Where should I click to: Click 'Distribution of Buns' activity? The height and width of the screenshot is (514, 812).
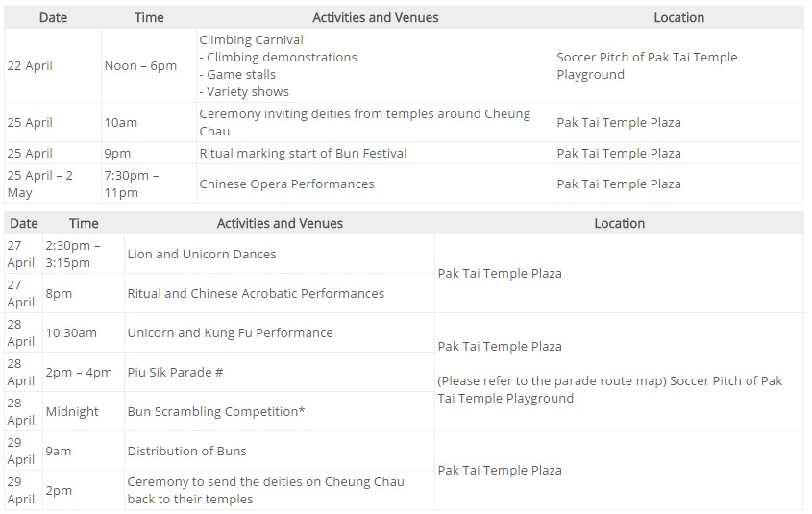tap(186, 451)
